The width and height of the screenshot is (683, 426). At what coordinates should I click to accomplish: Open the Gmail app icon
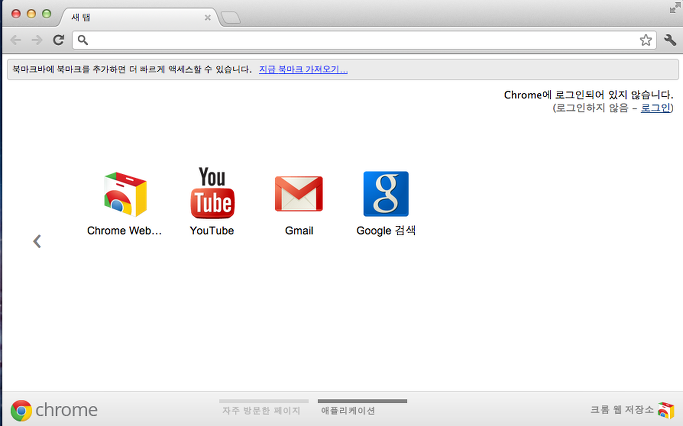(x=299, y=194)
